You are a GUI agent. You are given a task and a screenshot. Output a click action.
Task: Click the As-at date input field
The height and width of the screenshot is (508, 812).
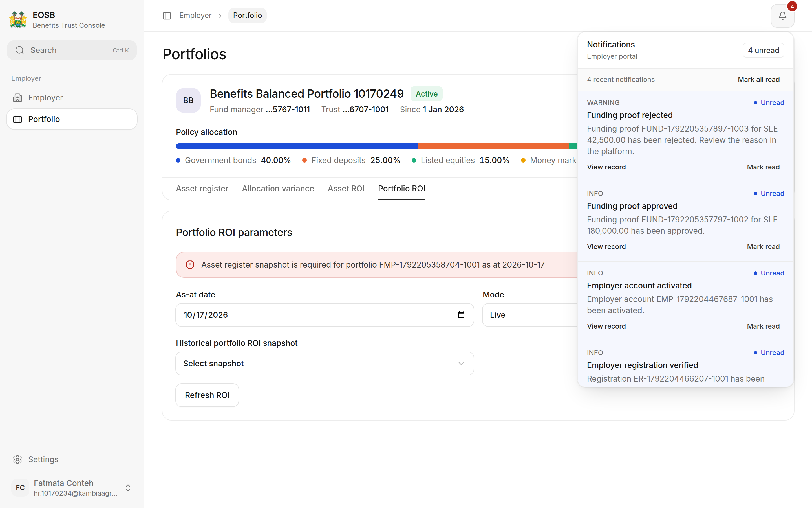325,315
